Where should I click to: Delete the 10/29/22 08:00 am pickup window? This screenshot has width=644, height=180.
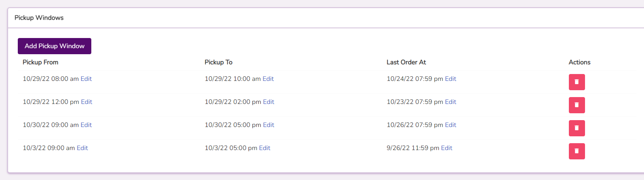click(577, 82)
